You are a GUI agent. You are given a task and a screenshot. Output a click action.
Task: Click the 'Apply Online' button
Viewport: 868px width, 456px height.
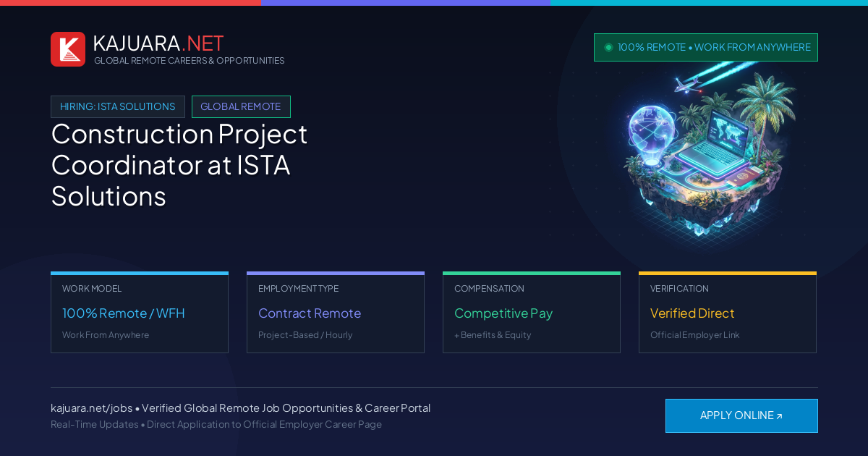click(741, 415)
